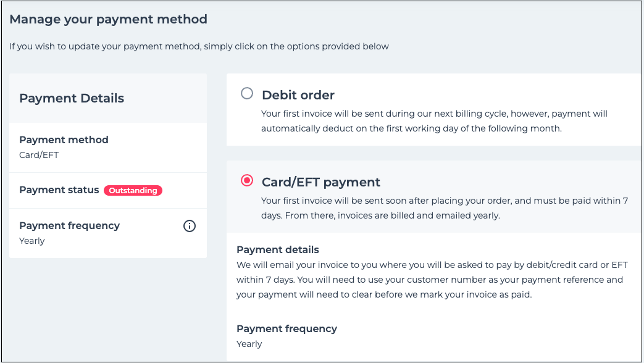Click the Payment frequency subheading on right

[x=286, y=328]
